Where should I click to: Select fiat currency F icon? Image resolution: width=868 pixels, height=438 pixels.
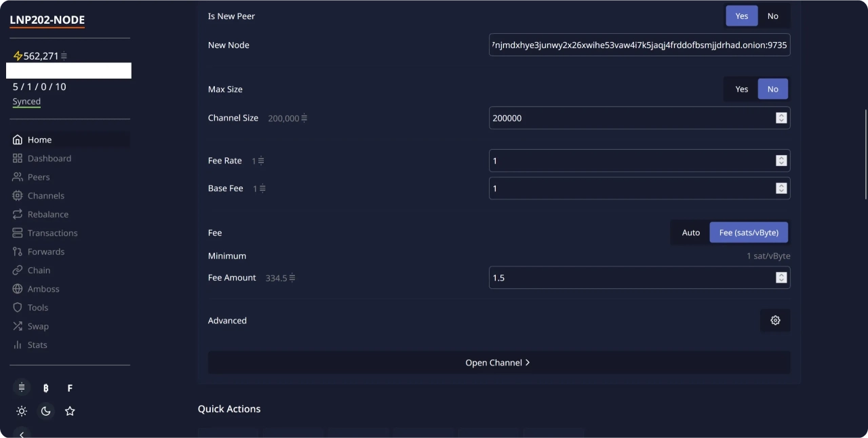pyautogui.click(x=70, y=388)
